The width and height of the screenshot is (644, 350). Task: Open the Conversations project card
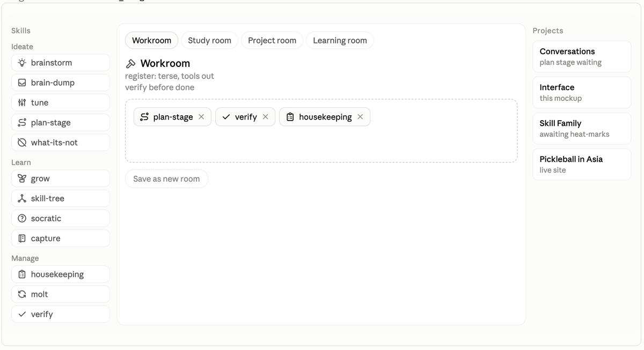[582, 56]
